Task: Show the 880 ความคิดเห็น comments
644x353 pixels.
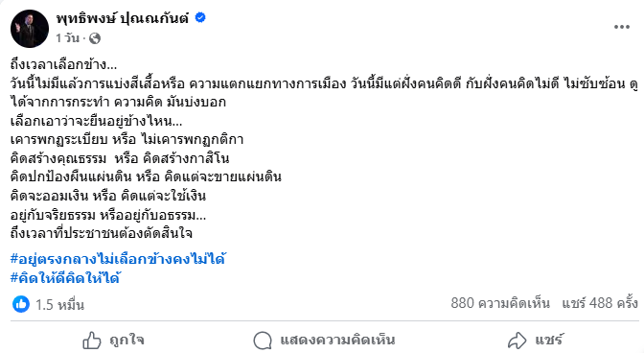Action: point(500,303)
